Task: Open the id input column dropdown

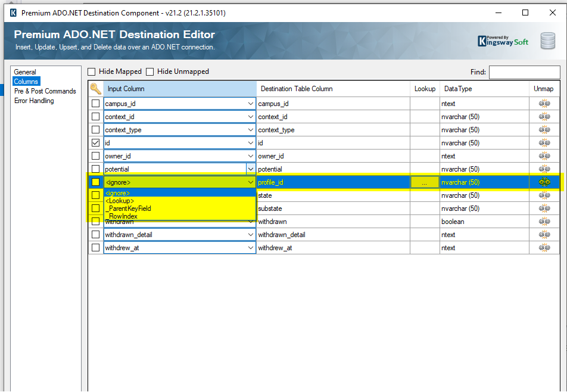Action: point(251,143)
